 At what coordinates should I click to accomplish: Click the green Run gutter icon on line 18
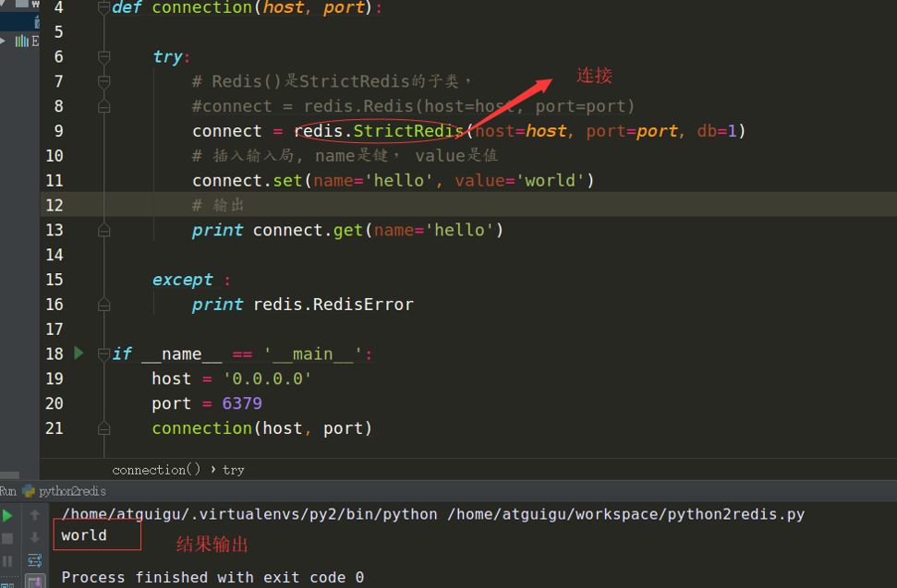(79, 354)
